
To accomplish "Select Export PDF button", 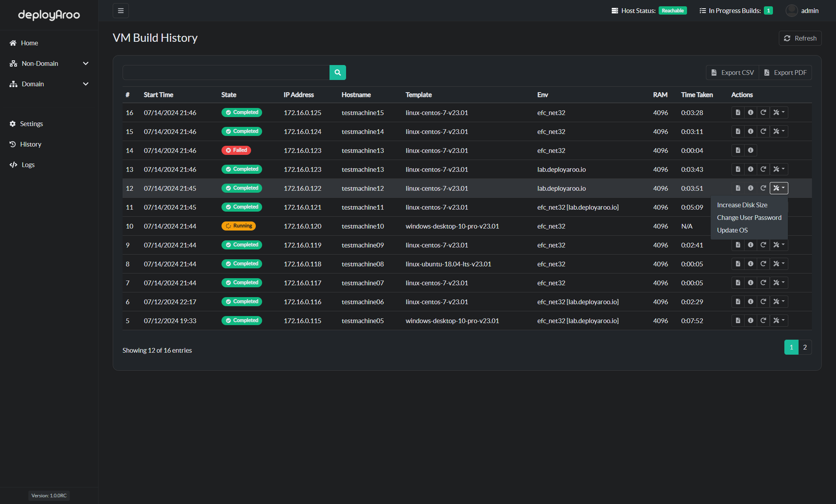I will [785, 72].
